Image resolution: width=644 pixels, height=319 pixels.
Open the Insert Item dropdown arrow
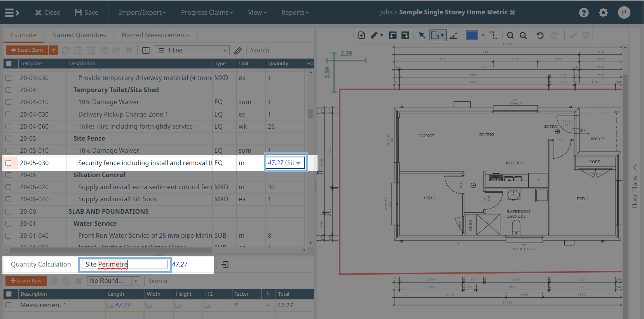[x=54, y=50]
